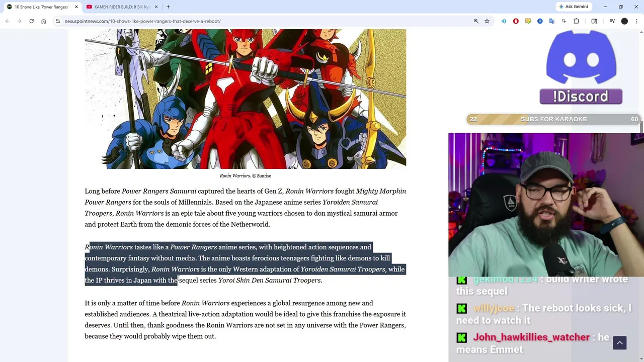Click the goal target '60' on sub bar
Screen dimensions: 644x362
(634, 119)
